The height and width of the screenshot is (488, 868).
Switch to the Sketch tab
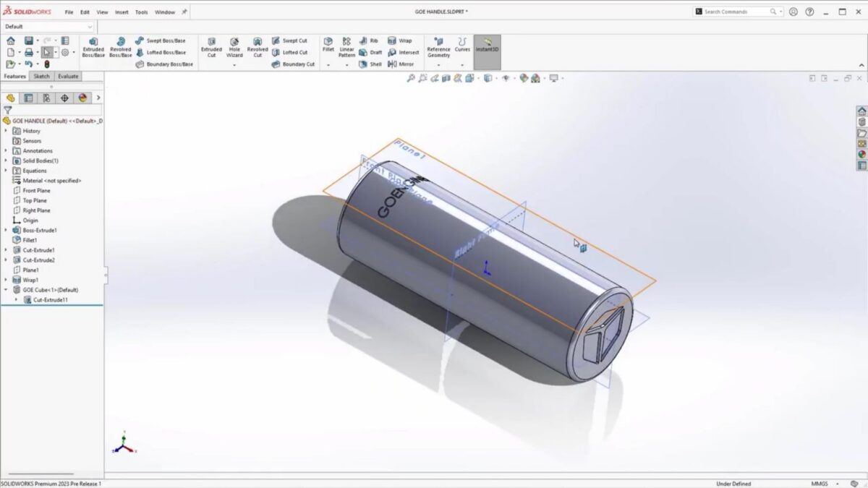point(42,76)
